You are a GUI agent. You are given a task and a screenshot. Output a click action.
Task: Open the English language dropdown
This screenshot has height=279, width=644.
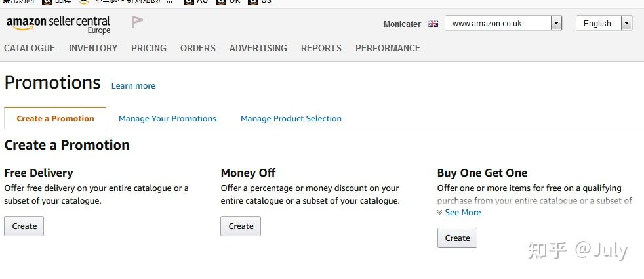click(x=603, y=24)
